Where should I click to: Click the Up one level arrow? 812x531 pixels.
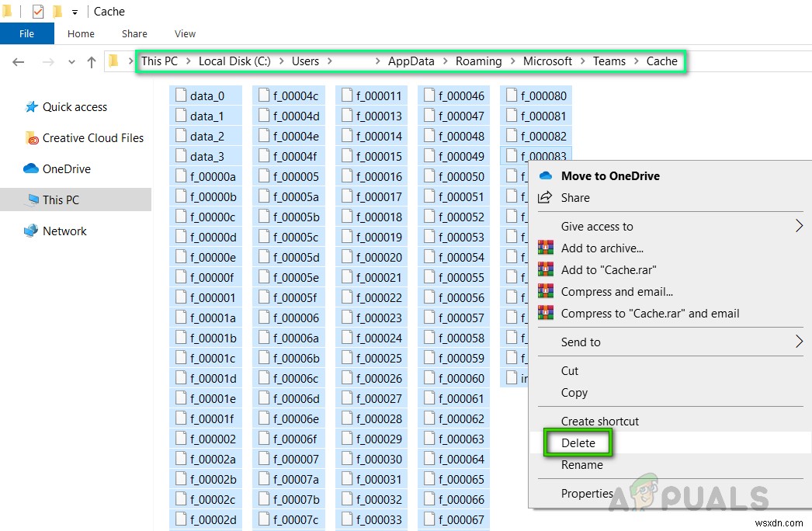(x=92, y=62)
